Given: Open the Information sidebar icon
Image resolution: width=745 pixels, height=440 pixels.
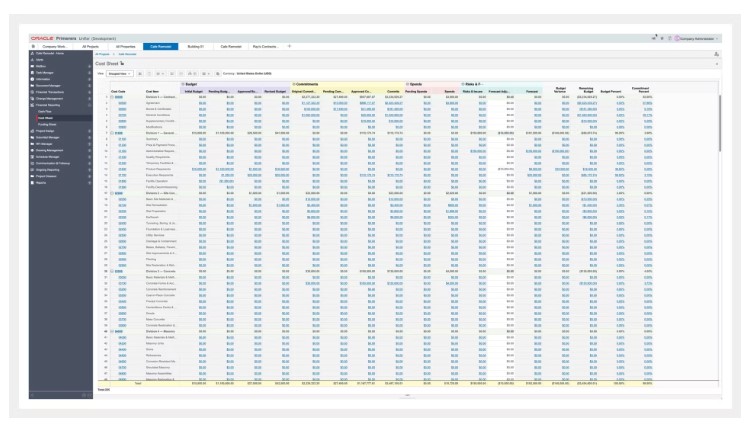Looking at the screenshot, I should (x=32, y=79).
